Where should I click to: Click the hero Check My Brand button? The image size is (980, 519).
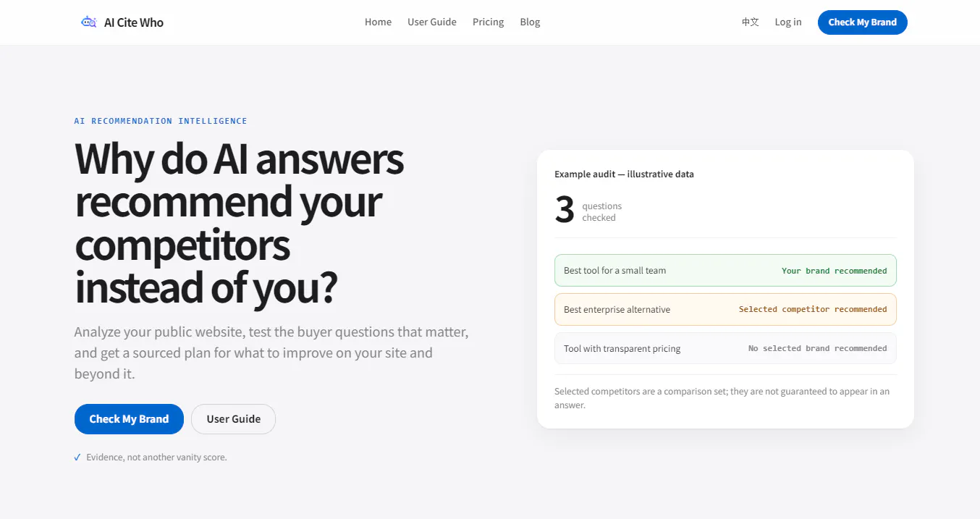point(129,419)
